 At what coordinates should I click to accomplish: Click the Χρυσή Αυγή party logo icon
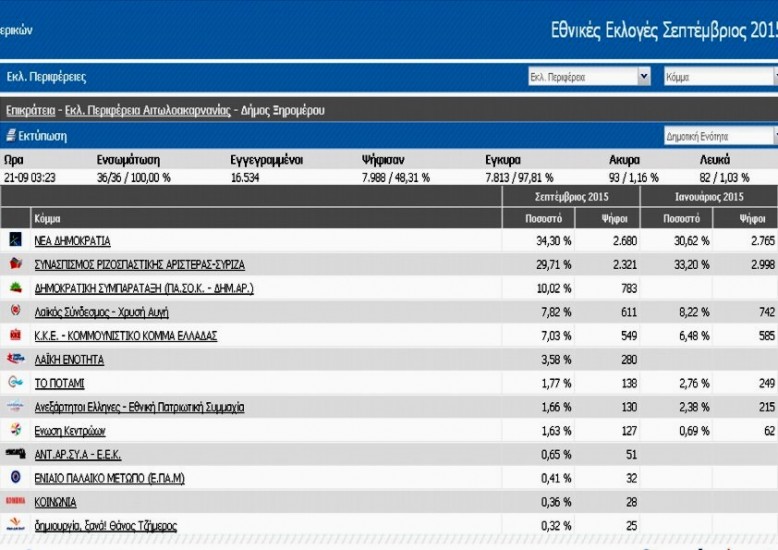point(15,311)
